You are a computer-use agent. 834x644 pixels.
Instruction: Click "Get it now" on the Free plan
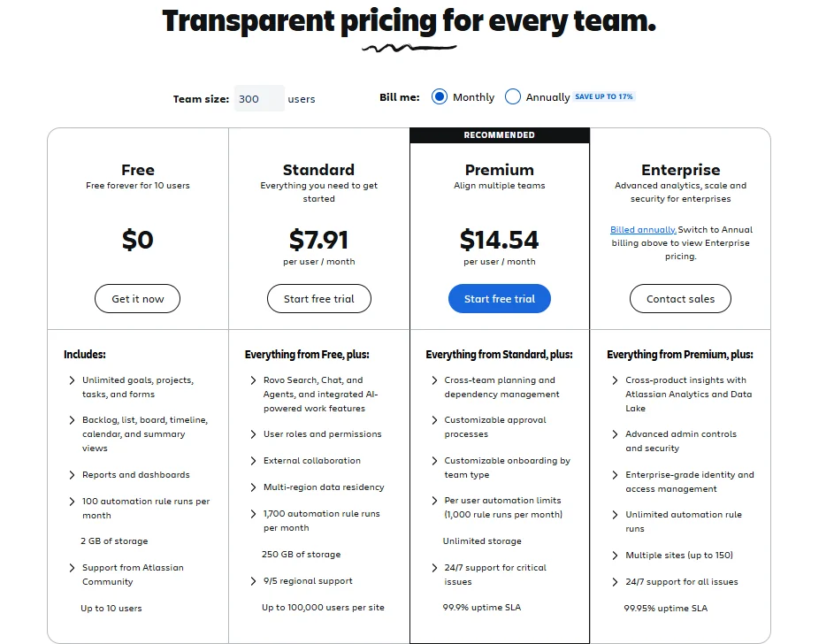point(137,298)
